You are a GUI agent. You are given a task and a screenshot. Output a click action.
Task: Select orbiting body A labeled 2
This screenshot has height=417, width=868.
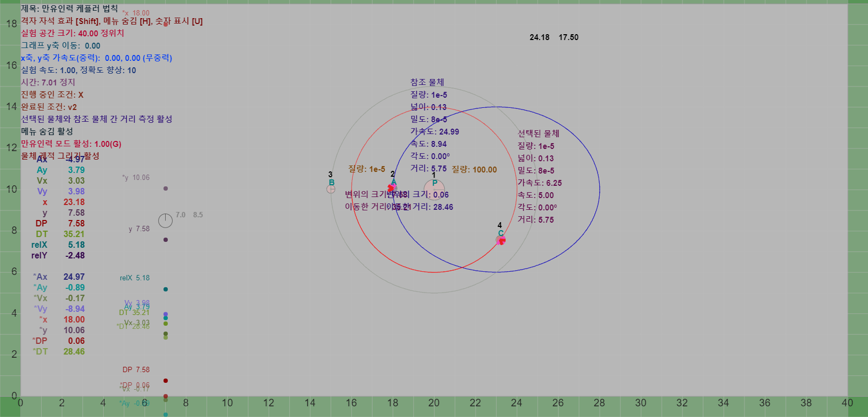point(391,187)
